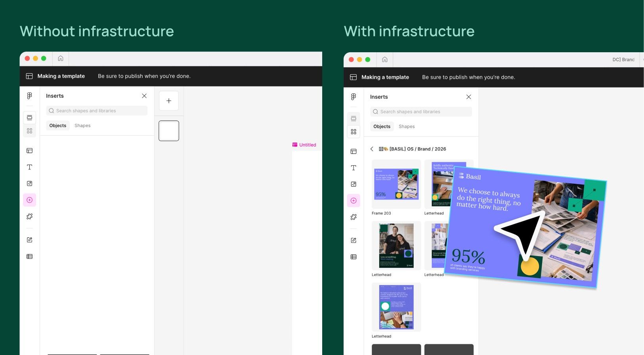Click the pencil edit icon in right window

pos(354,240)
